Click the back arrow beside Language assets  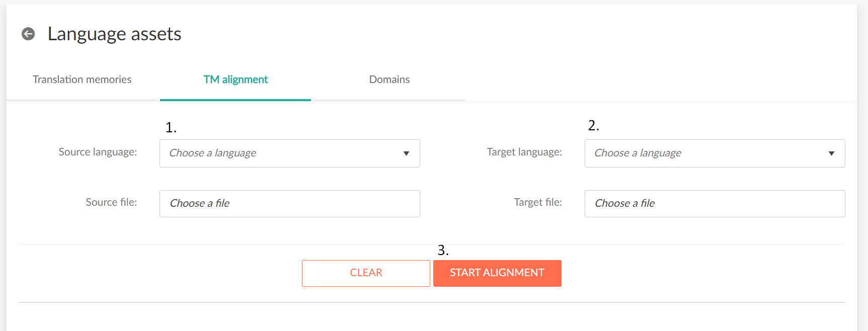point(29,34)
